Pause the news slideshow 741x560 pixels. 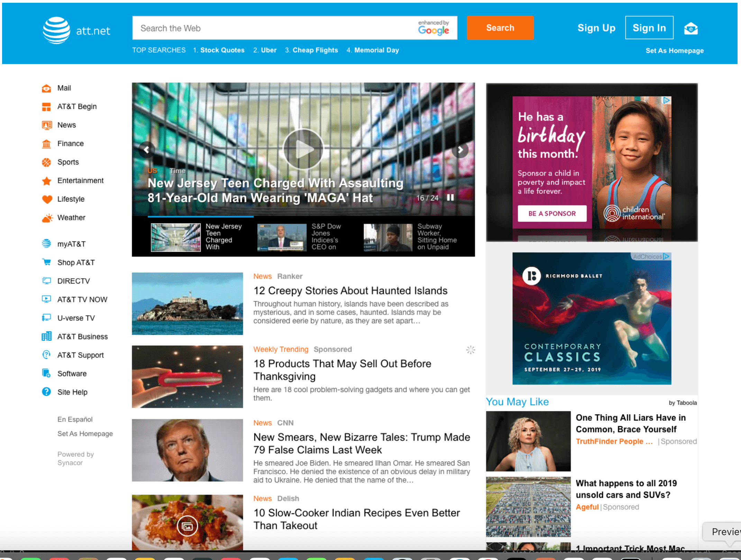click(x=450, y=197)
